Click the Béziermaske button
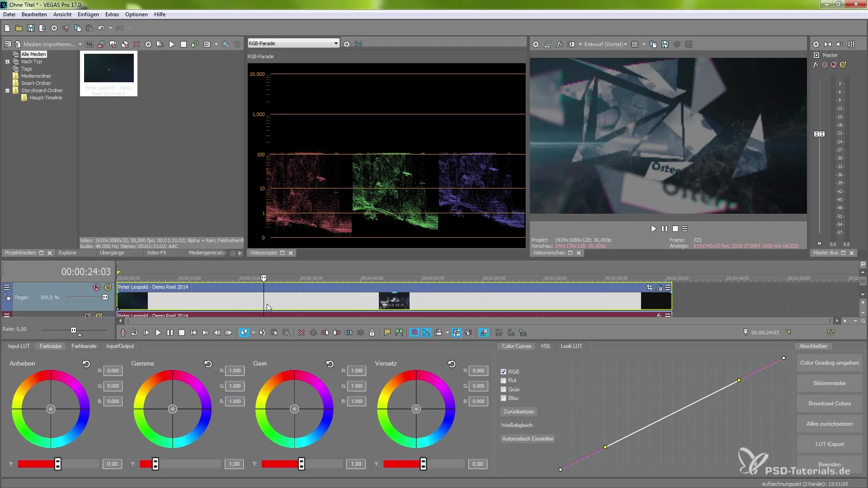Image resolution: width=868 pixels, height=488 pixels. coord(830,383)
